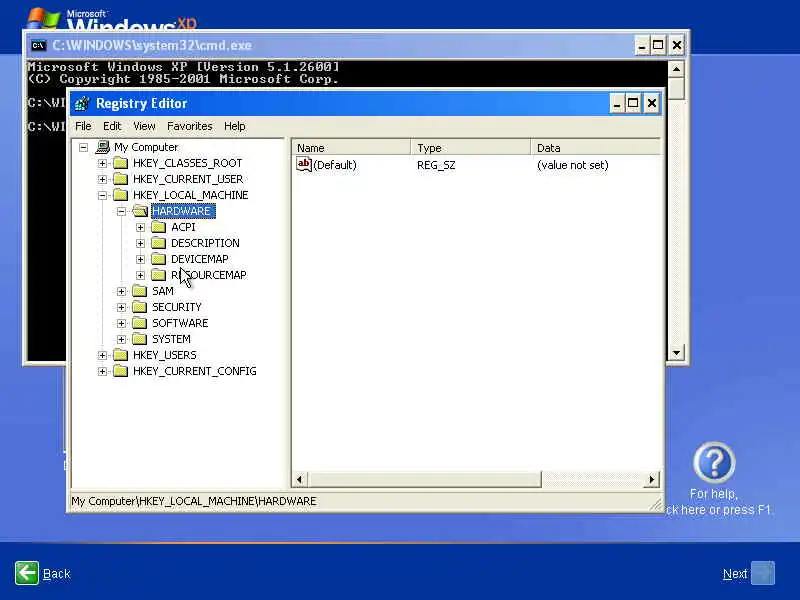Click the HKEY_CURRENT_CONFIG folder icon
The width and height of the screenshot is (800, 600).
click(x=120, y=371)
